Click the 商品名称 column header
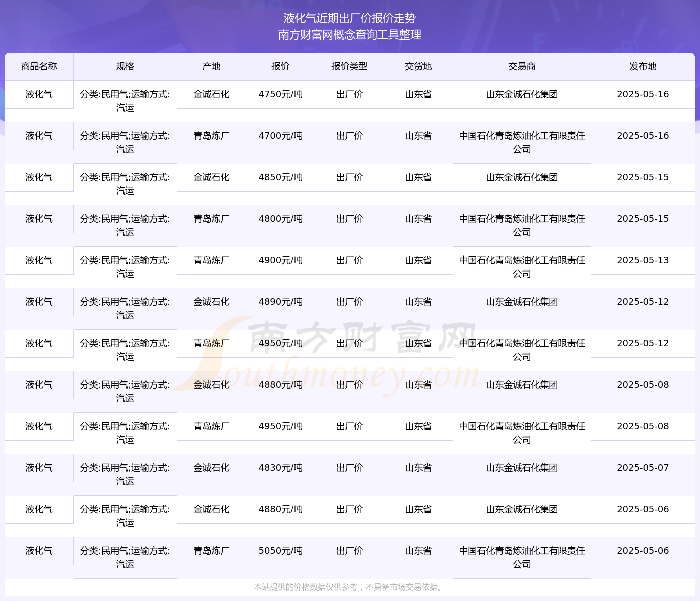The width and height of the screenshot is (700, 601). (x=39, y=66)
